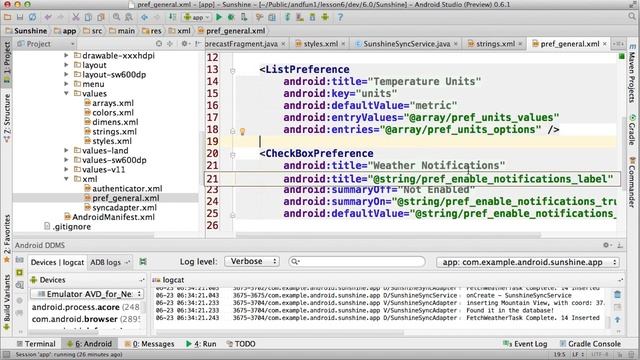Close the pref_general.xml tab
Image resolution: width=640 pixels, height=360 pixels.
[605, 44]
